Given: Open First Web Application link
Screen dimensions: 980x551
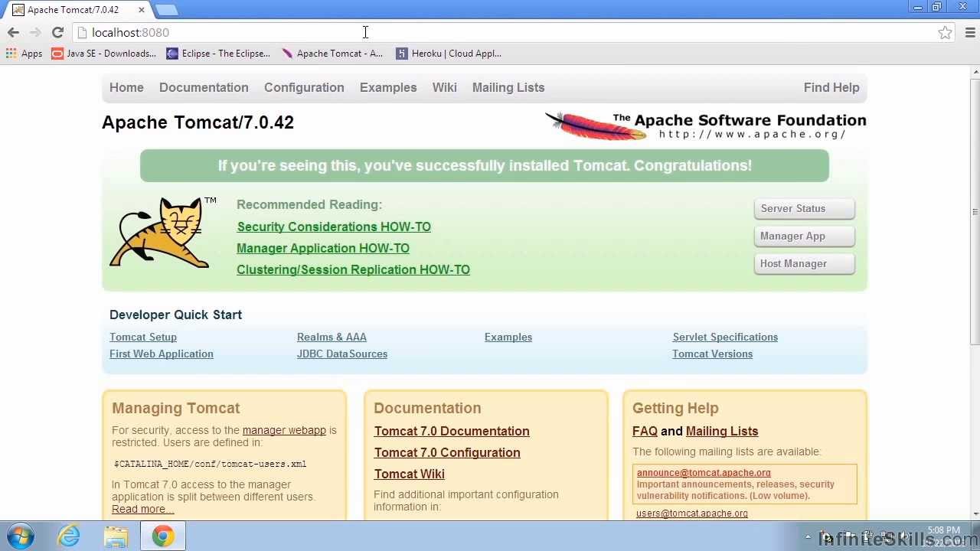Looking at the screenshot, I should click(162, 354).
